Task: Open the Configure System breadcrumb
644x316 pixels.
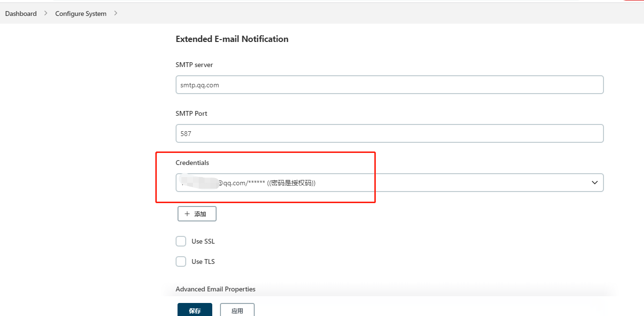Action: [x=81, y=14]
